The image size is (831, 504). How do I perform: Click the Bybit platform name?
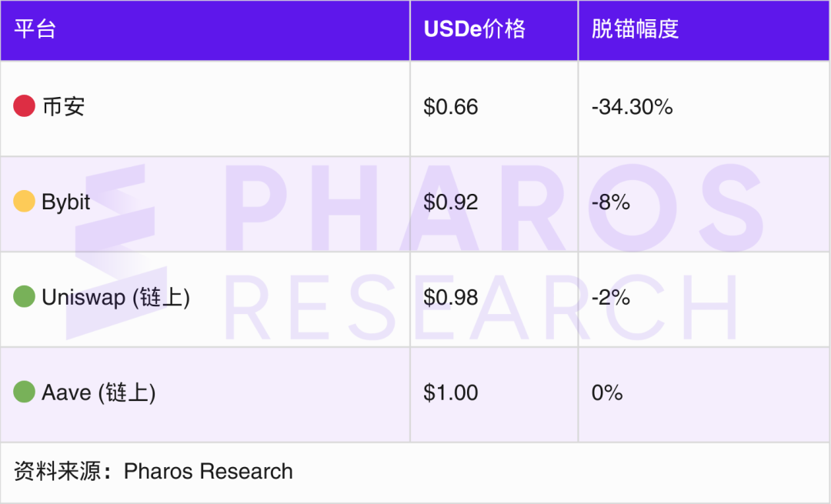point(66,202)
